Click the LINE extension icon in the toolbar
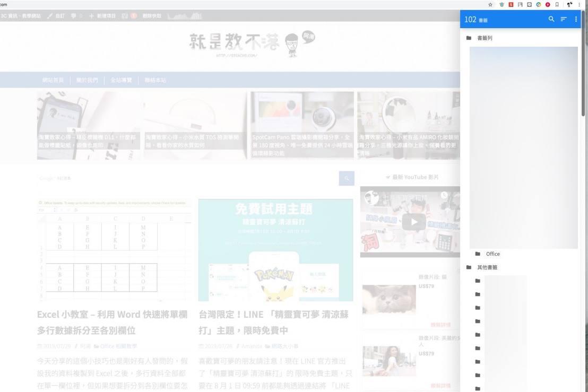 tap(529, 5)
